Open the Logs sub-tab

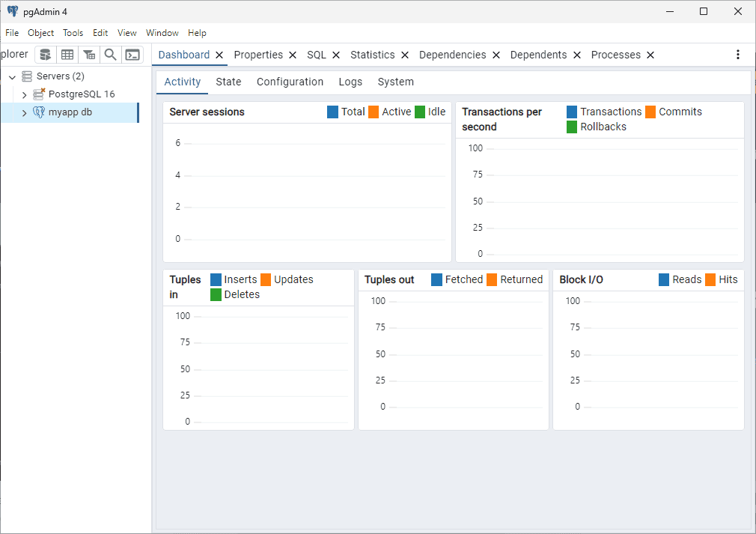click(350, 82)
